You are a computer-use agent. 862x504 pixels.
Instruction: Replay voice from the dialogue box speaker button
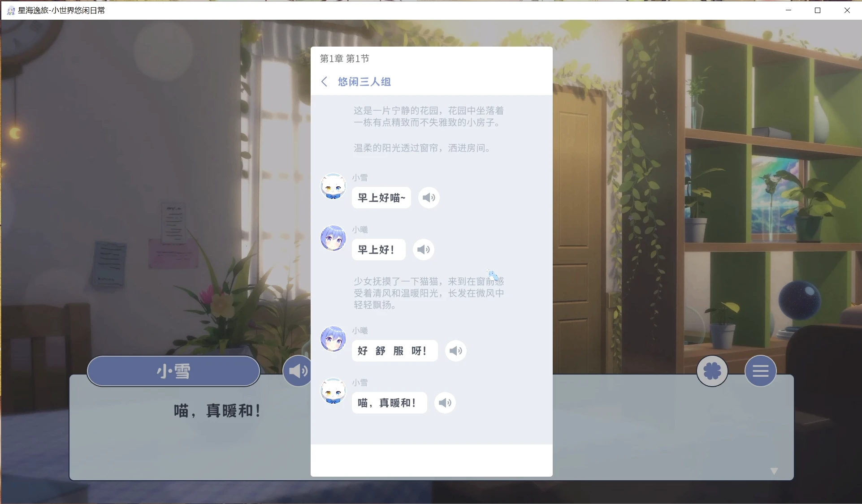[x=297, y=371]
